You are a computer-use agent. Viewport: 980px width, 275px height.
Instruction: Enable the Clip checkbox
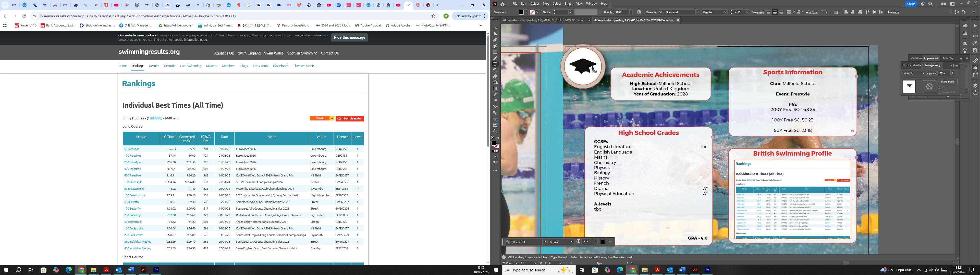tap(940, 87)
